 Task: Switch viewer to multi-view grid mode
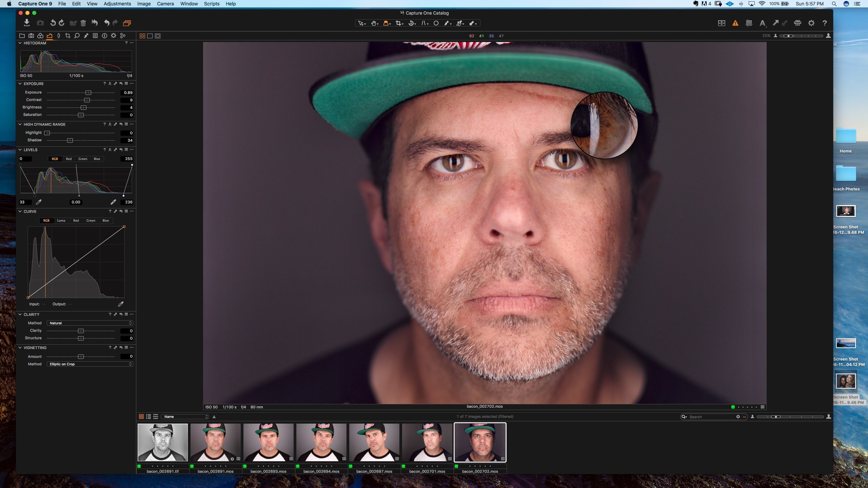(x=142, y=36)
